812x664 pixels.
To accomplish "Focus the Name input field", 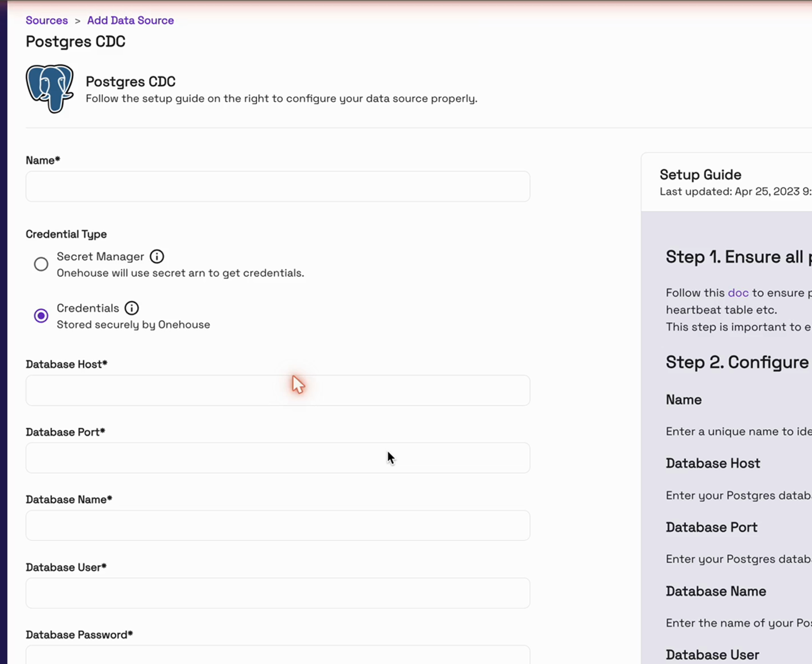I will pyautogui.click(x=278, y=187).
